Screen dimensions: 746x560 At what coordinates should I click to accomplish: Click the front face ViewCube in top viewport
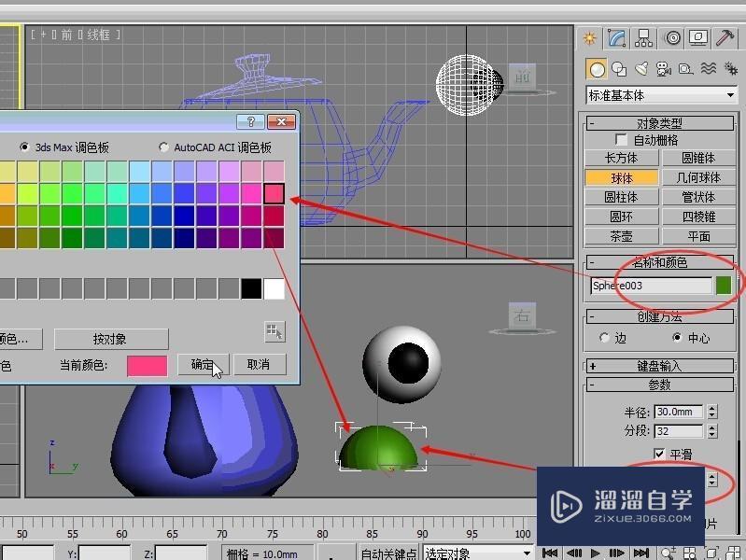click(523, 77)
